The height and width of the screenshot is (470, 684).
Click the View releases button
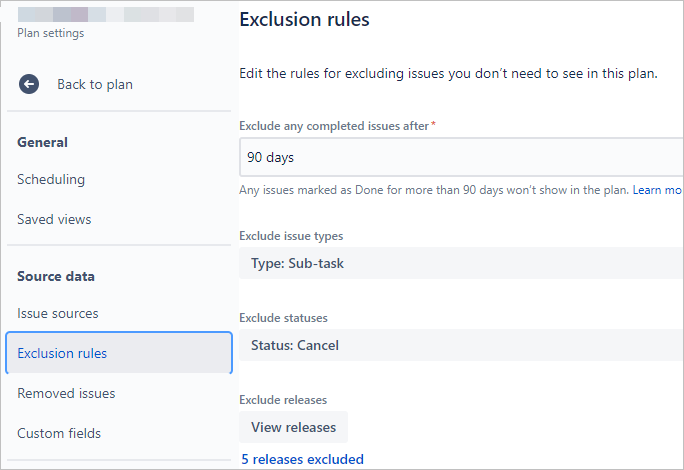294,427
